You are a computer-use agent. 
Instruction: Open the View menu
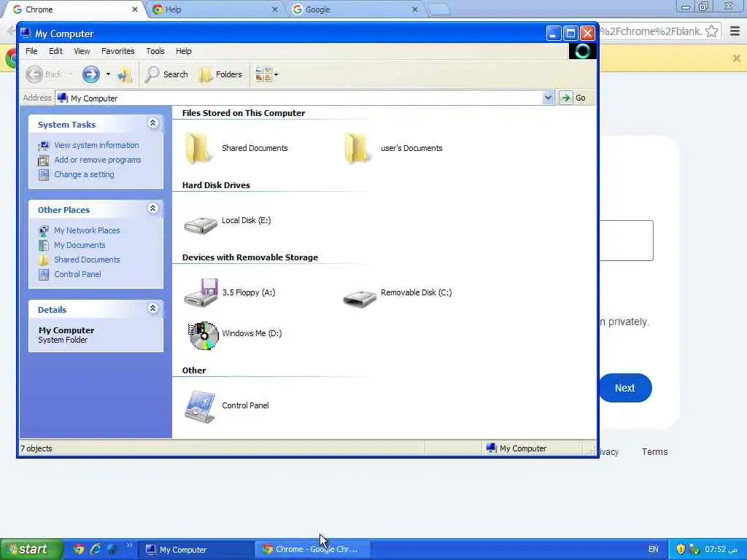tap(82, 51)
